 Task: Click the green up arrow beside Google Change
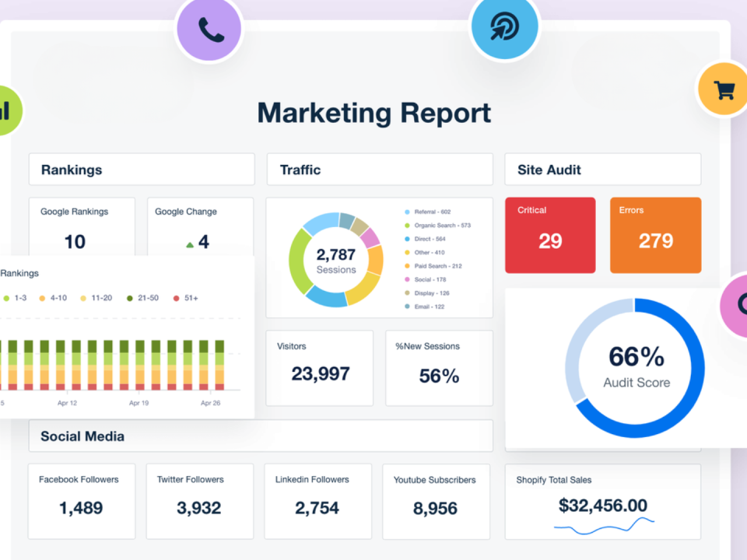point(190,245)
